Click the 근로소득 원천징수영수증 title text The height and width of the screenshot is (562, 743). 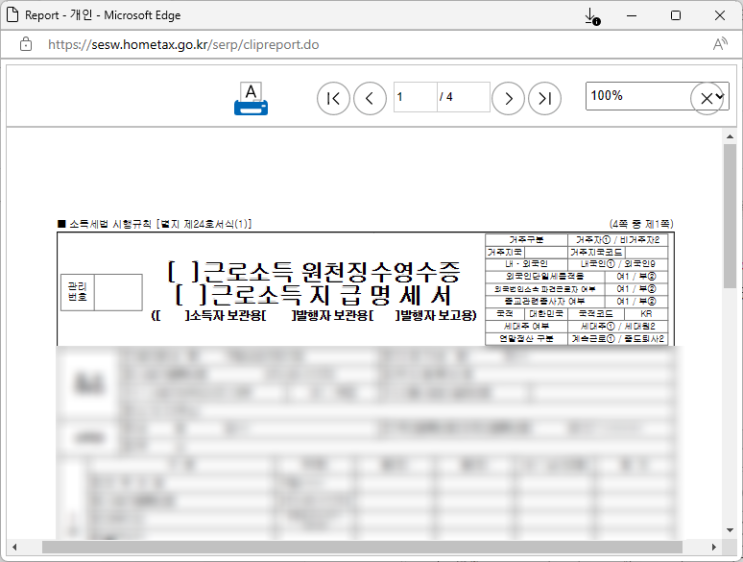click(x=332, y=272)
